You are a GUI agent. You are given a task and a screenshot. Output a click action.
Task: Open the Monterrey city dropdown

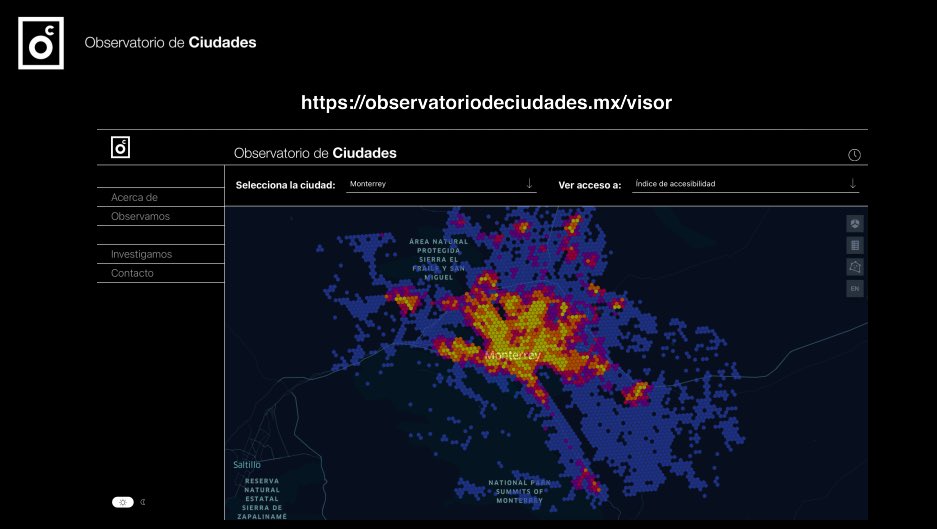point(441,184)
